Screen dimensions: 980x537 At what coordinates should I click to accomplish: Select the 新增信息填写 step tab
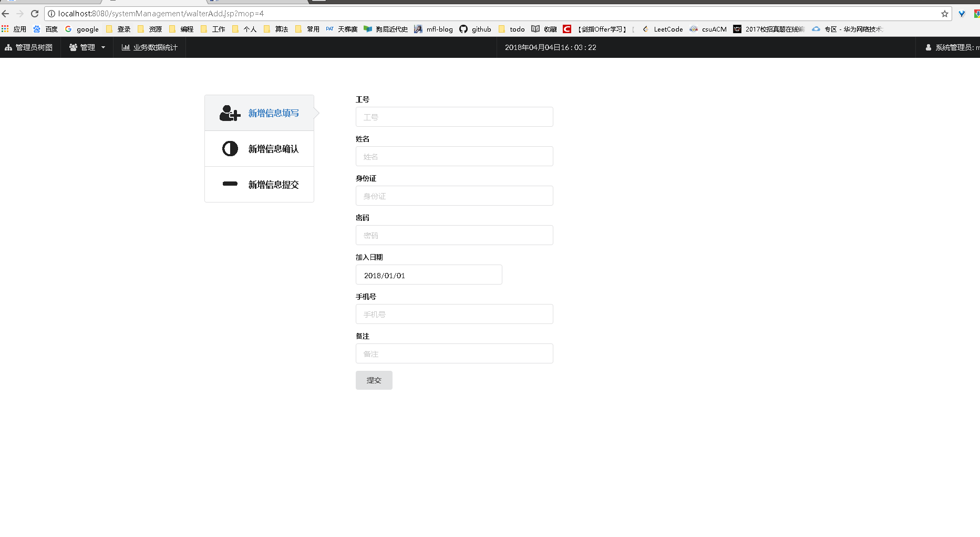click(x=259, y=113)
